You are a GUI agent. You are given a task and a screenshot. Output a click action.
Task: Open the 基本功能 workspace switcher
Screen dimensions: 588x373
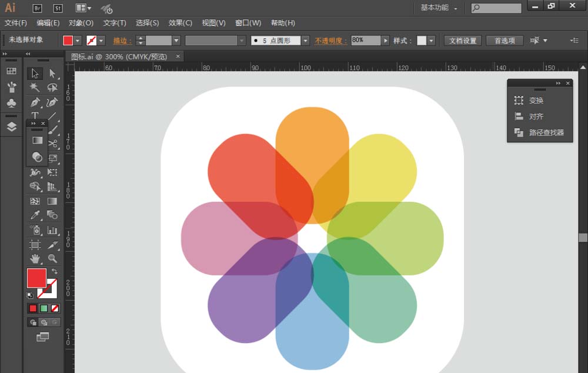click(x=439, y=8)
